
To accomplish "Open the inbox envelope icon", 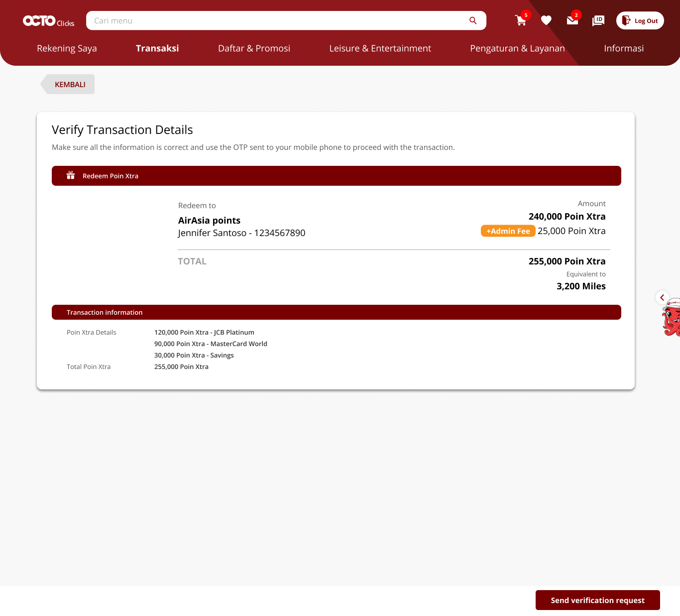I will coord(572,20).
